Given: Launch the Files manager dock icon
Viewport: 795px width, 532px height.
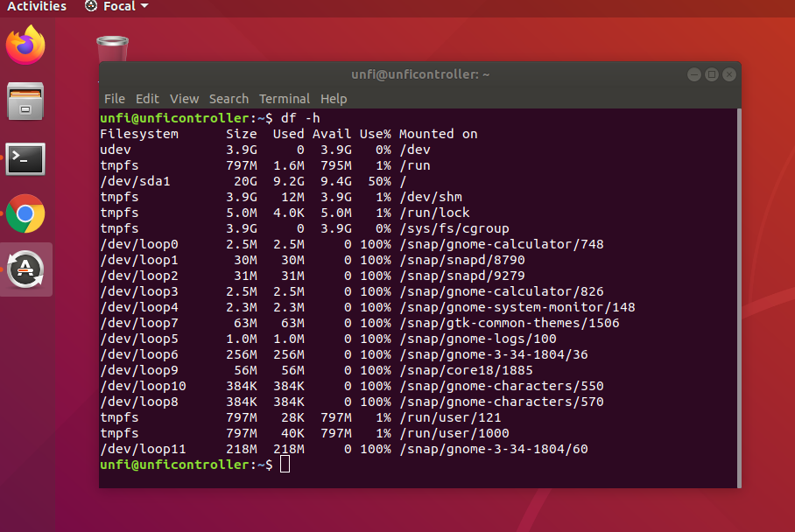Looking at the screenshot, I should point(25,101).
